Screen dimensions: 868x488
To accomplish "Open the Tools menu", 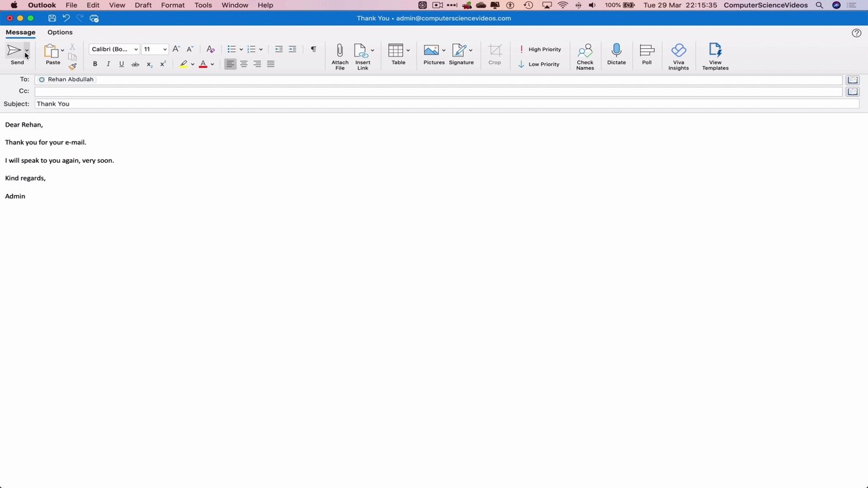I will pos(203,5).
